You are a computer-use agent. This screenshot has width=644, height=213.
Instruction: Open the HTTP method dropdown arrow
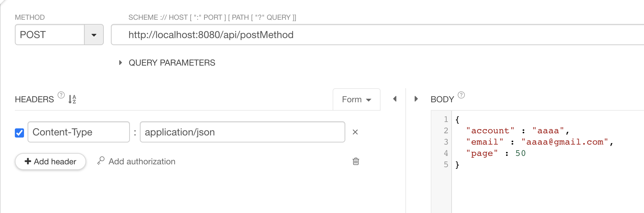tap(94, 35)
